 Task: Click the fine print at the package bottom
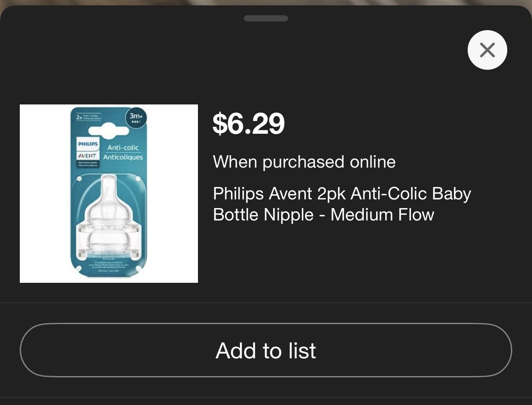point(109,264)
